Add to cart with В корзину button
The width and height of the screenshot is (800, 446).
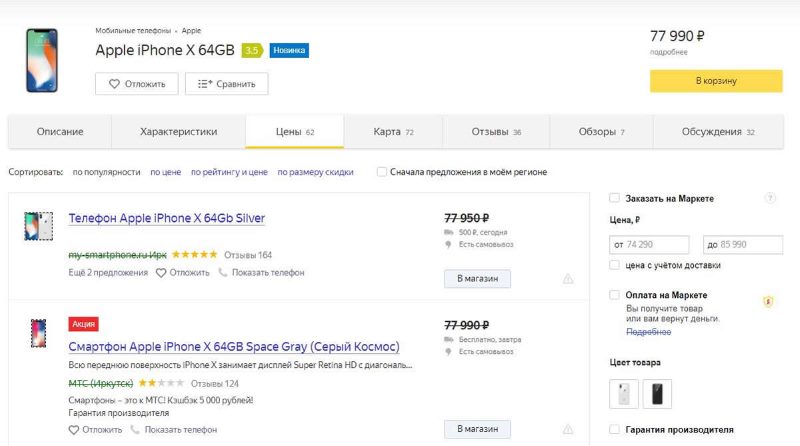716,81
